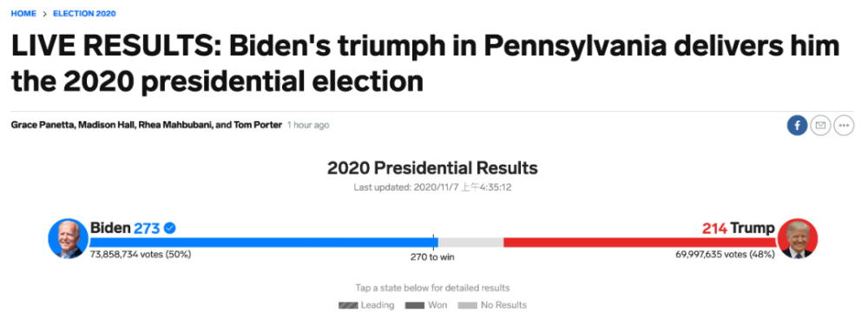868x319 pixels.
Task: Open the ELECTION 2020 breadcrumb link
Action: pos(84,13)
